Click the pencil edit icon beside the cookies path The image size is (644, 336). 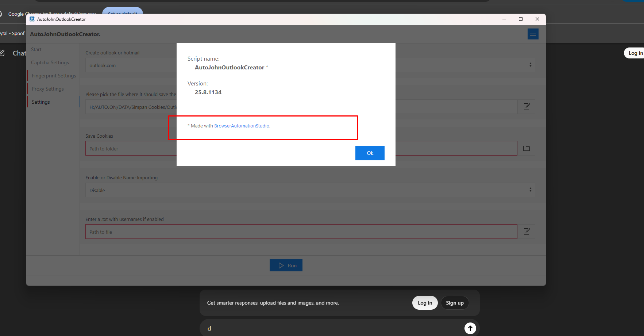coord(527,106)
